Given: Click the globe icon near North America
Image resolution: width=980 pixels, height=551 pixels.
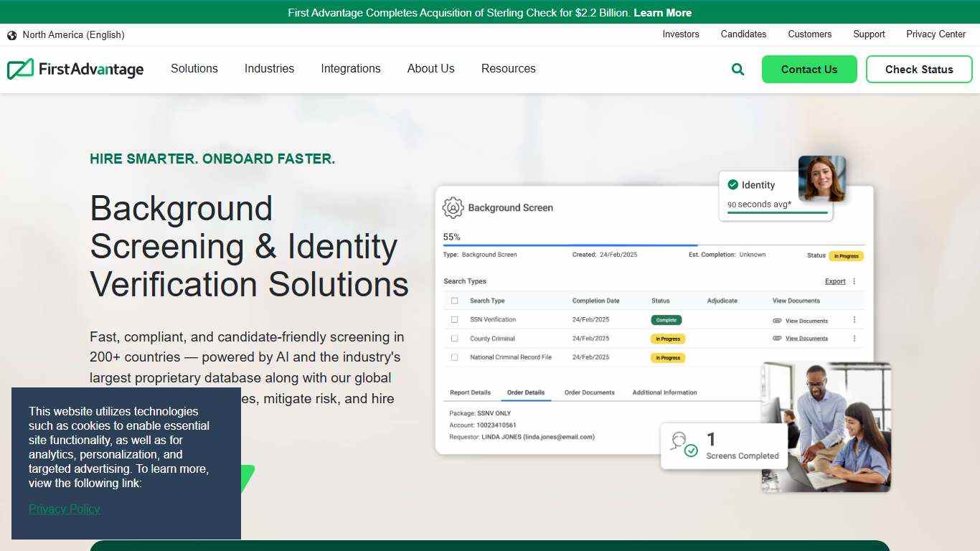Looking at the screenshot, I should [x=11, y=34].
